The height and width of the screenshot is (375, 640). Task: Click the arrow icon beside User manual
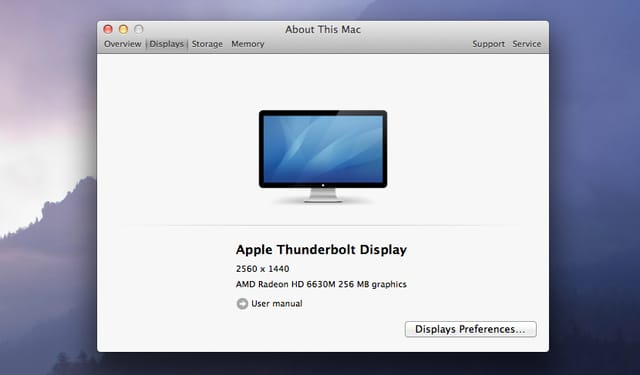[x=242, y=304]
